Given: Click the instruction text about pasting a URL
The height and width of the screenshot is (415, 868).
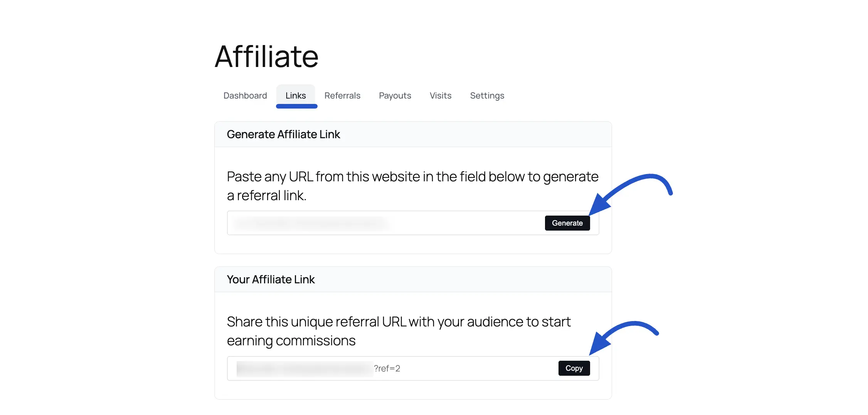Looking at the screenshot, I should (x=412, y=186).
